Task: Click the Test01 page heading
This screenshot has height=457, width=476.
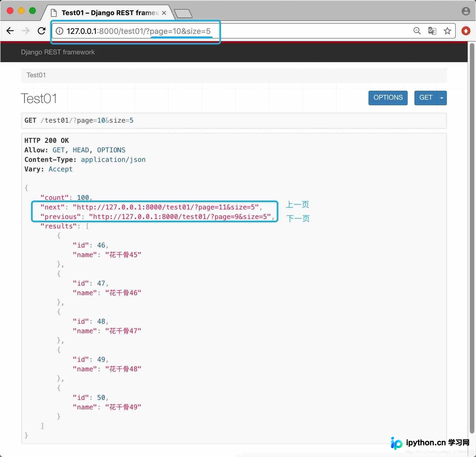Action: coord(39,99)
